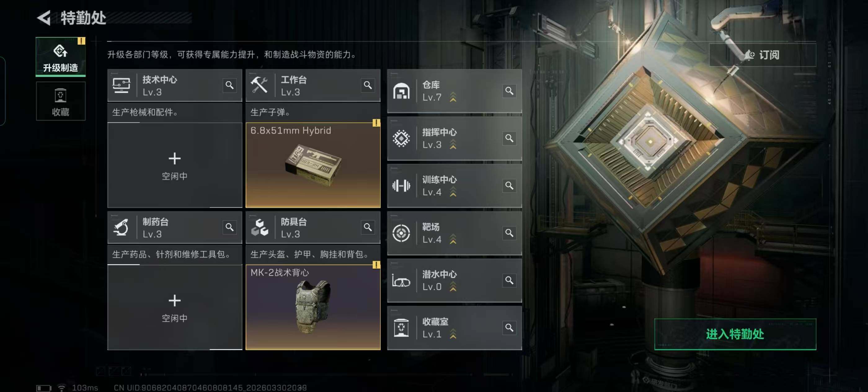Open the MK-2战术背心 vest card
Image resolution: width=868 pixels, height=392 pixels.
tap(313, 307)
